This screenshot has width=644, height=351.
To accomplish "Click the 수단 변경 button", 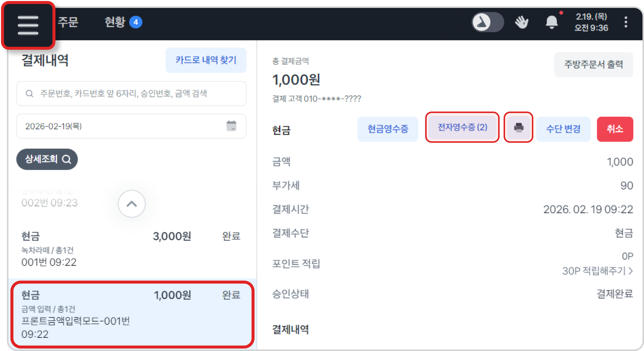I will coord(563,129).
